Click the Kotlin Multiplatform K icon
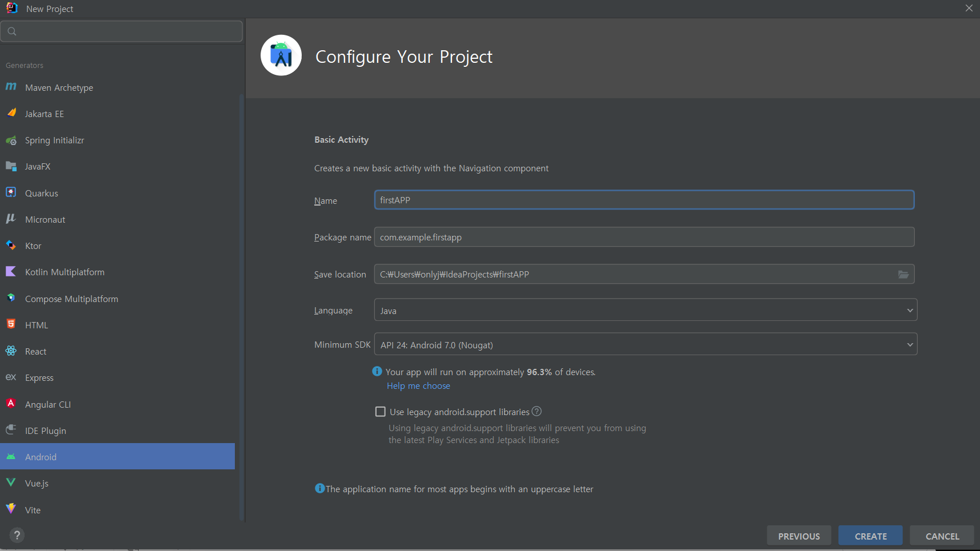980x551 pixels. tap(11, 271)
